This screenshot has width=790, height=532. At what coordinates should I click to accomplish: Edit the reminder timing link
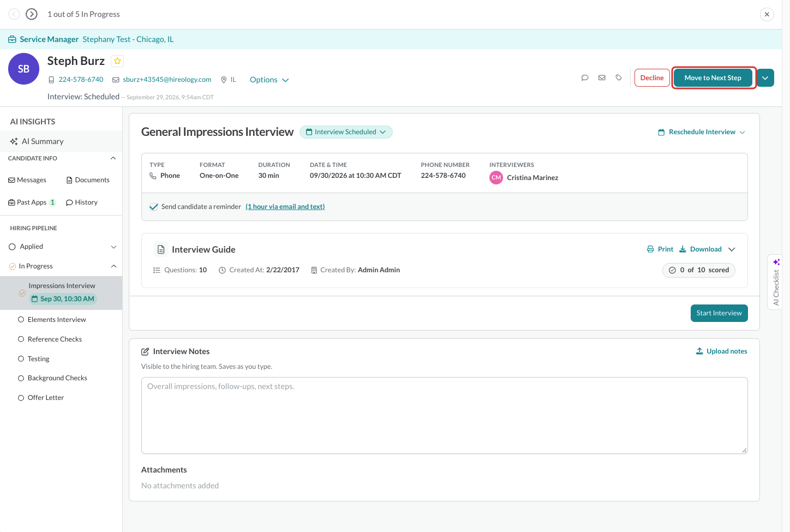pos(285,207)
